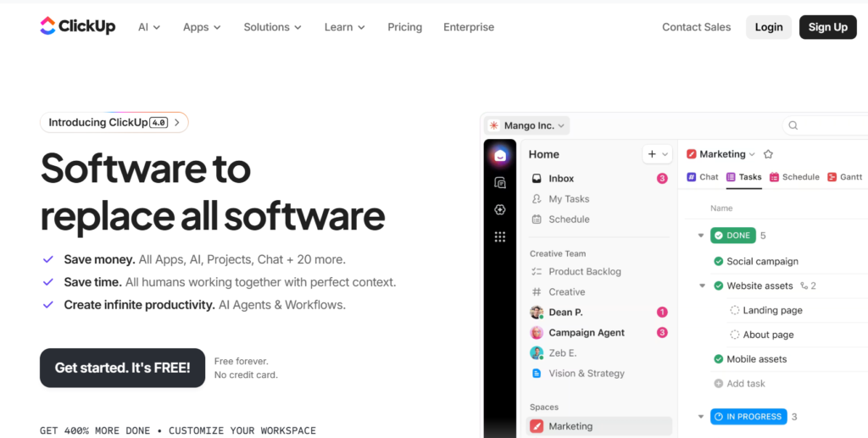The height and width of the screenshot is (438, 868).
Task: Switch to the Gantt tab
Action: (844, 177)
